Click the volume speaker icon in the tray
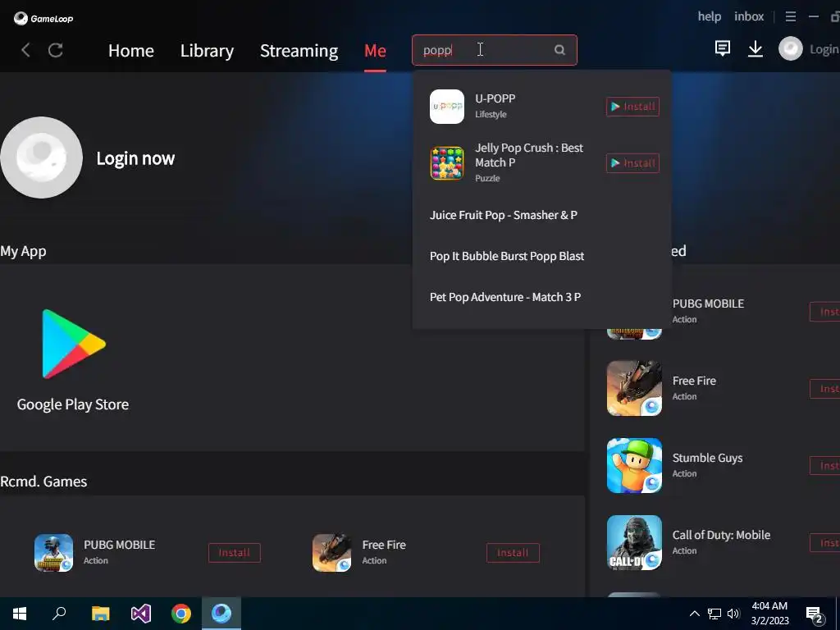840x630 pixels. pos(733,614)
